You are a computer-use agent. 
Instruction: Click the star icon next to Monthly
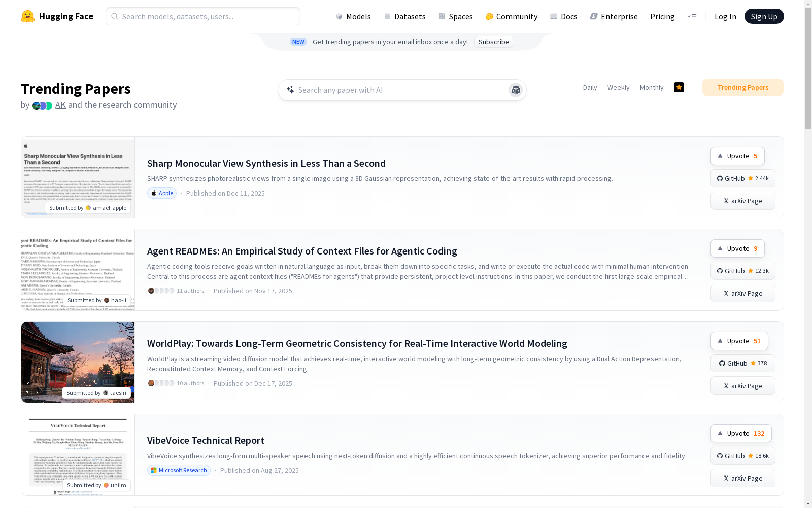(679, 87)
